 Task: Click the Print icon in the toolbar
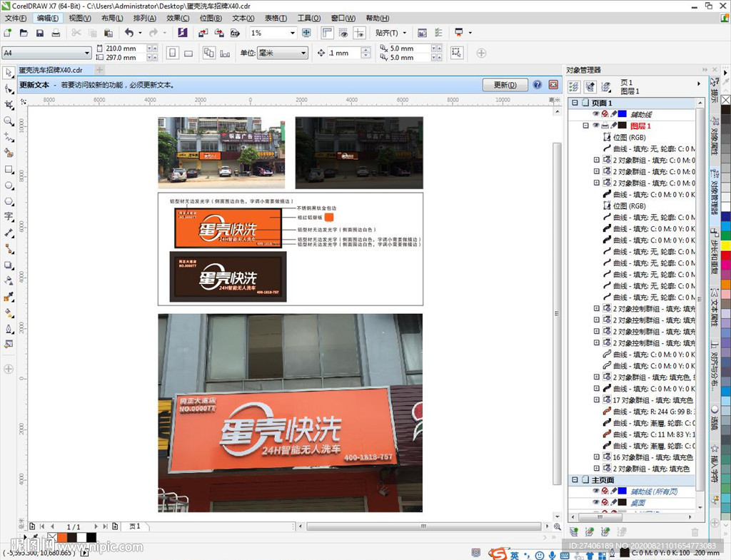tap(56, 33)
